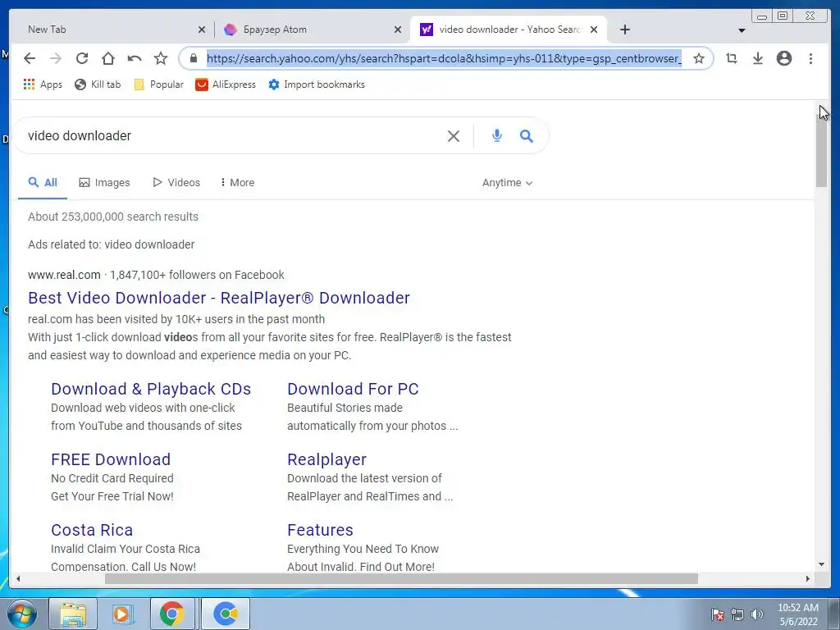
Task: Restore closed tab with undo arrow
Action: (135, 58)
